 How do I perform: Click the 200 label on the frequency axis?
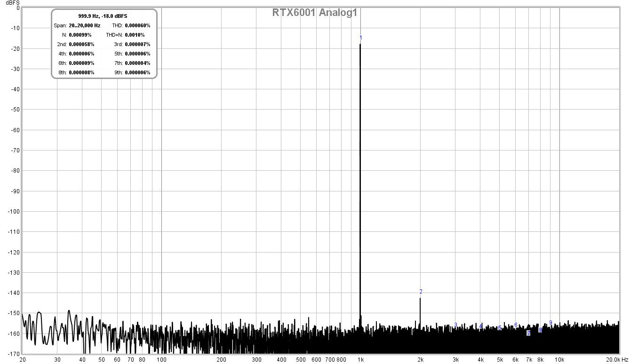(x=221, y=360)
